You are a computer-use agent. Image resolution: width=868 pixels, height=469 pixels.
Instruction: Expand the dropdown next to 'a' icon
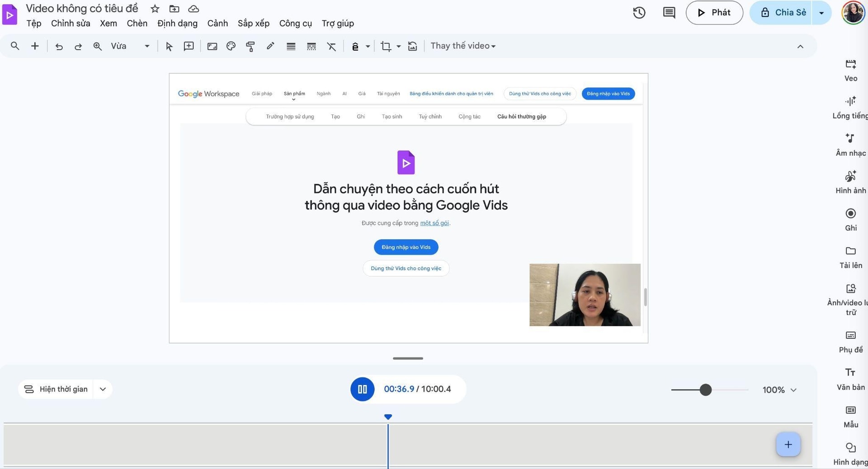click(368, 46)
